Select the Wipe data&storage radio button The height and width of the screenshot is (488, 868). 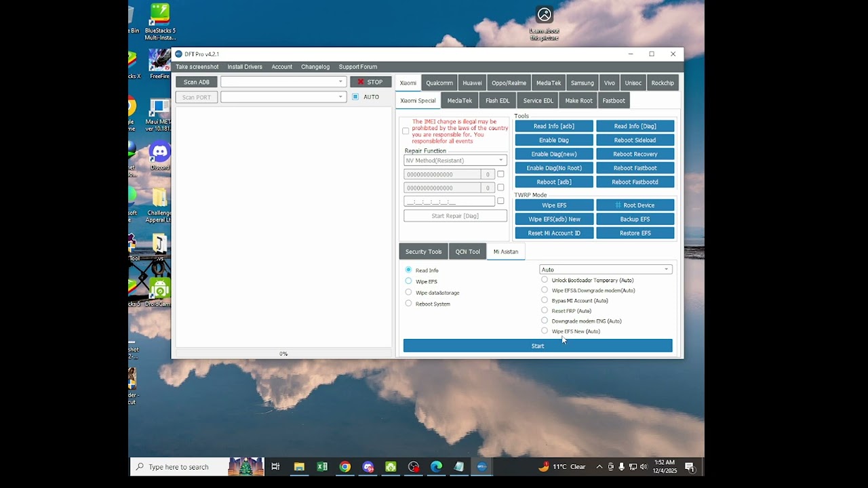(408, 292)
